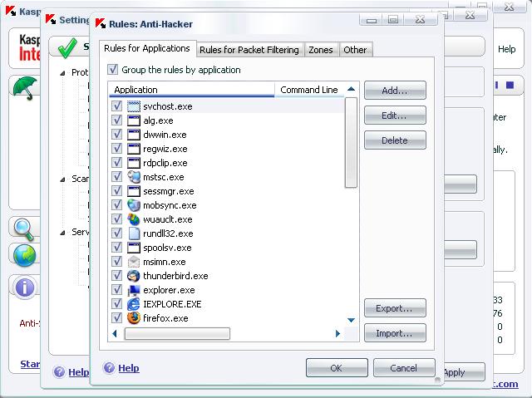Click the mstsc.exe remote desktop icon
The width and height of the screenshot is (532, 398).
tap(134, 177)
